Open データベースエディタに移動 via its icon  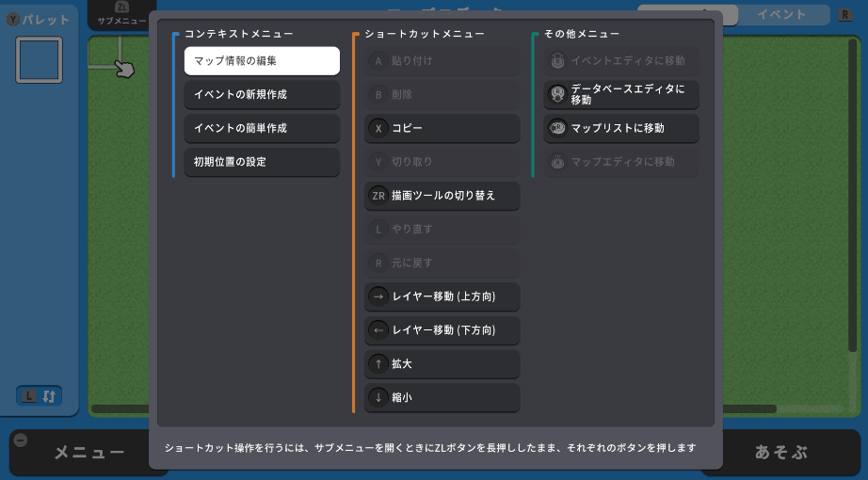[557, 94]
